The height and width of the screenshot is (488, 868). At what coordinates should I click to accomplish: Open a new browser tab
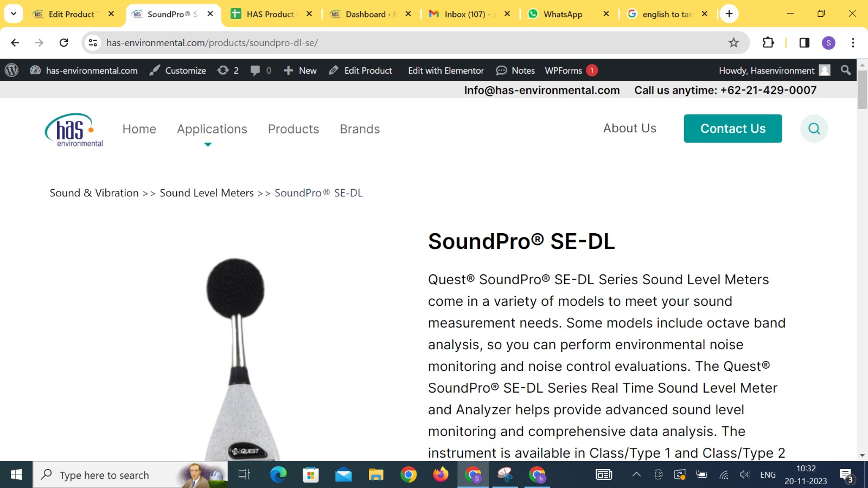coord(729,14)
